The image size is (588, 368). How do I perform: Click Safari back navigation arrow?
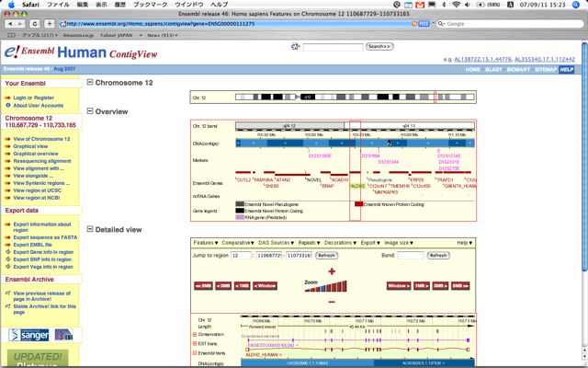(x=9, y=23)
